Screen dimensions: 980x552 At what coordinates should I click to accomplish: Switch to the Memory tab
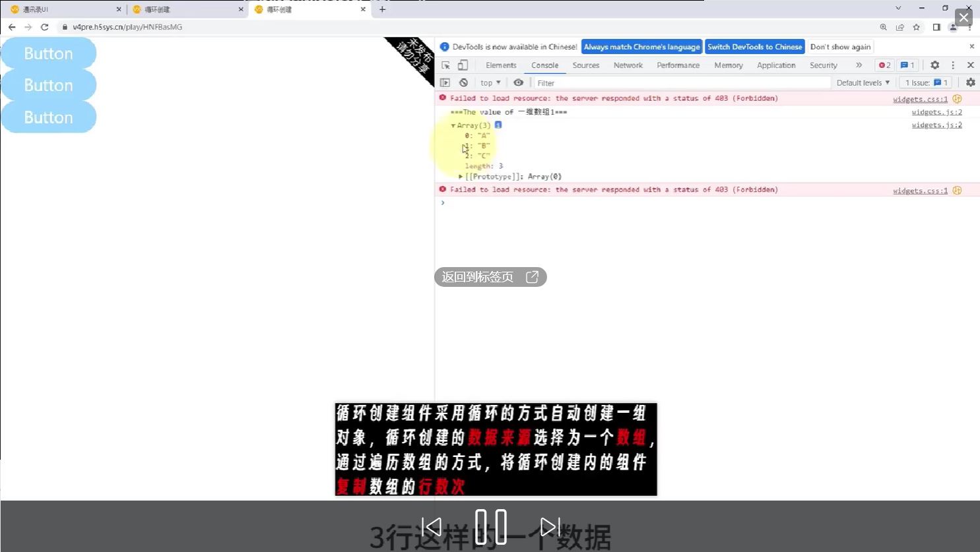click(729, 65)
